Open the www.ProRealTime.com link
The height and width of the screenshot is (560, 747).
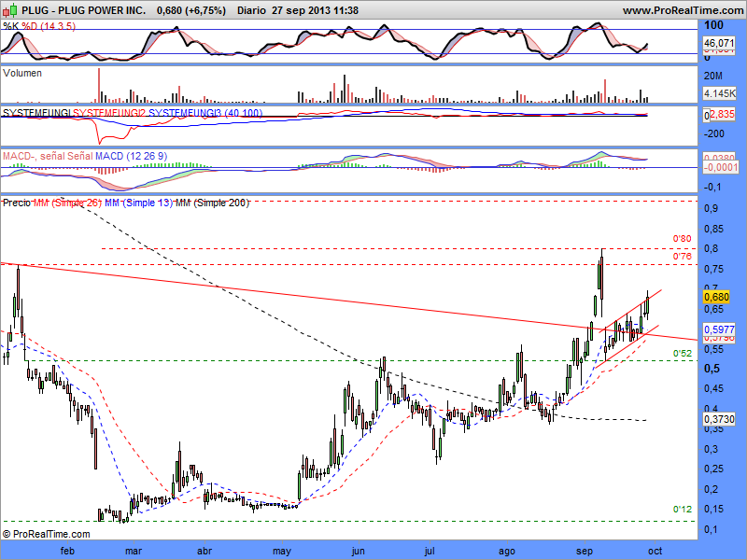coord(684,10)
